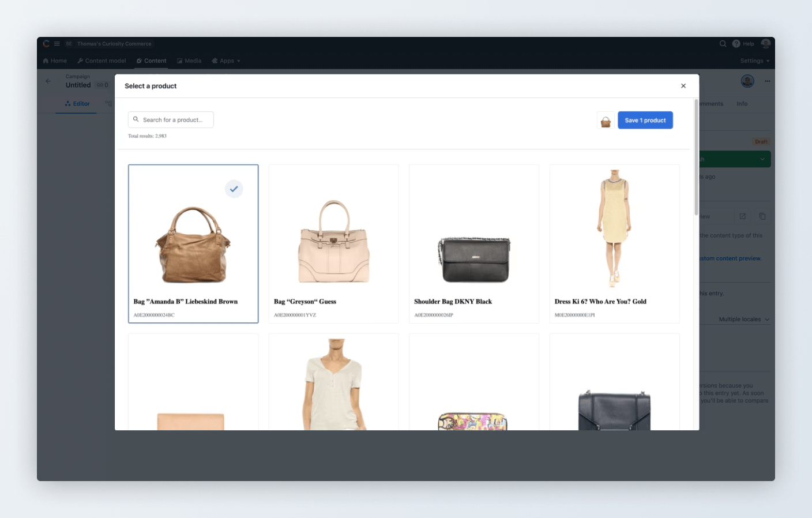The height and width of the screenshot is (518, 812).
Task: Click the Save 1 product button
Action: (645, 120)
